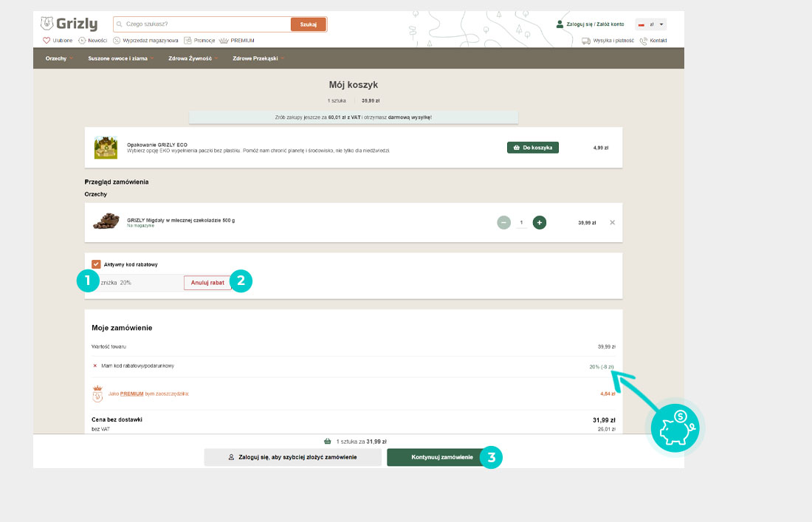The height and width of the screenshot is (522, 812).
Task: Click Zaloguj się, aby szybciej złożyć zamówienie
Action: point(292,457)
